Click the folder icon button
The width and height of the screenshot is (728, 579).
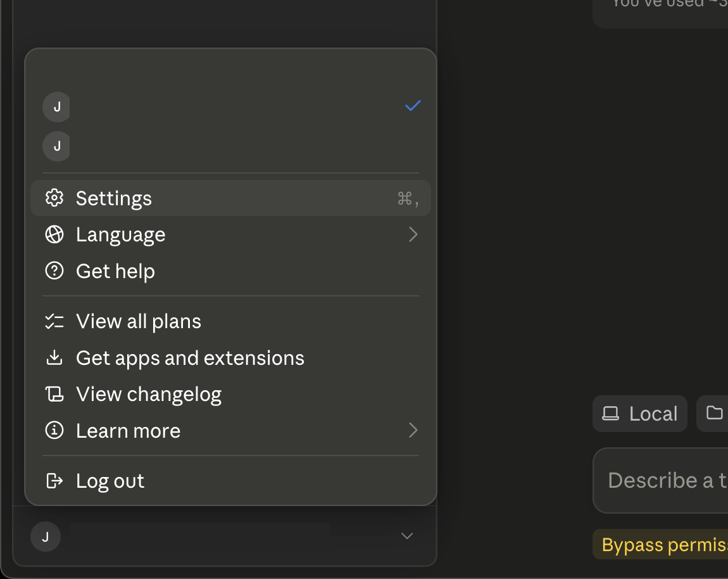(714, 413)
